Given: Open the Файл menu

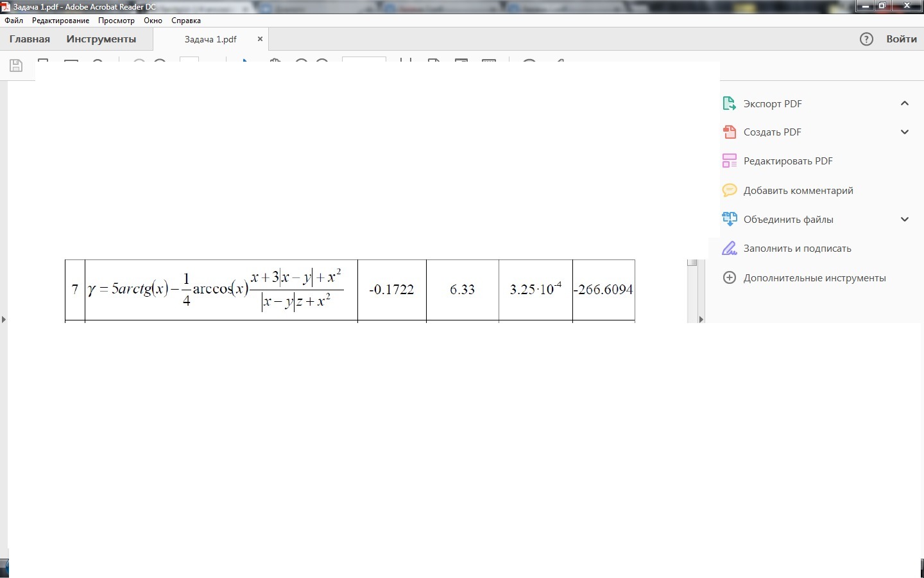Looking at the screenshot, I should coord(13,21).
